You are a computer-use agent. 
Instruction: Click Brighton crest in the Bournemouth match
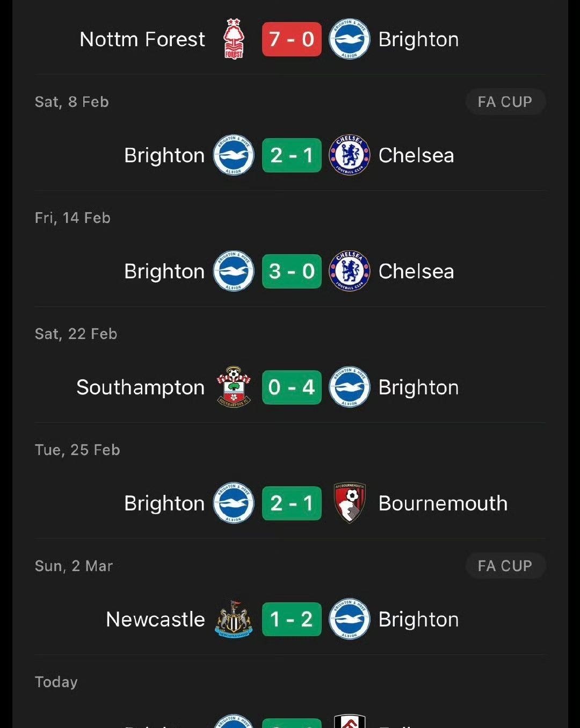point(234,503)
